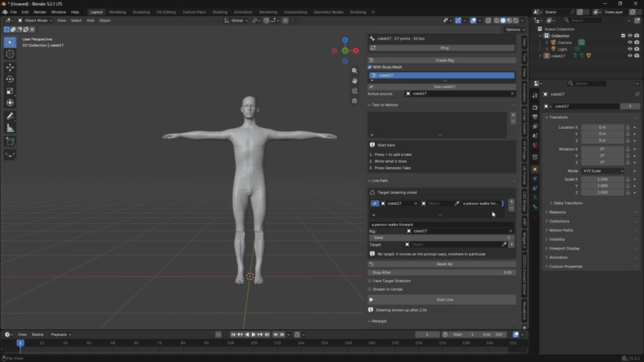
Task: Select the Cursor tool
Action: click(x=10, y=54)
